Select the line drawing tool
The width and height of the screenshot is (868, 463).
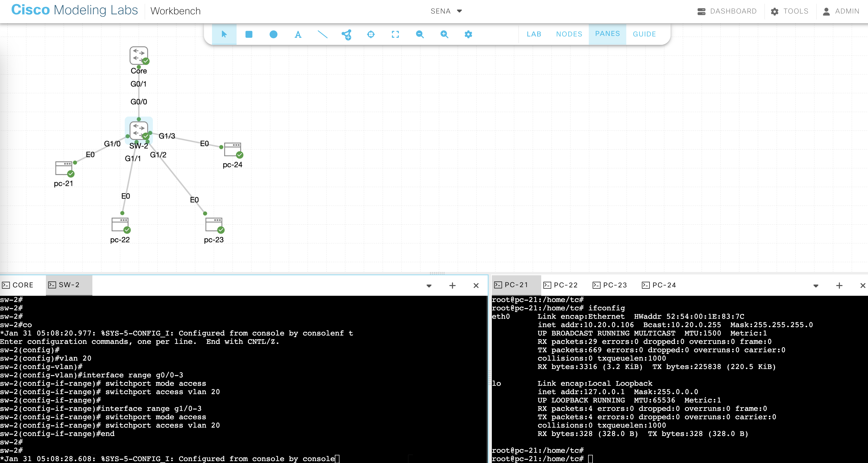(x=322, y=34)
